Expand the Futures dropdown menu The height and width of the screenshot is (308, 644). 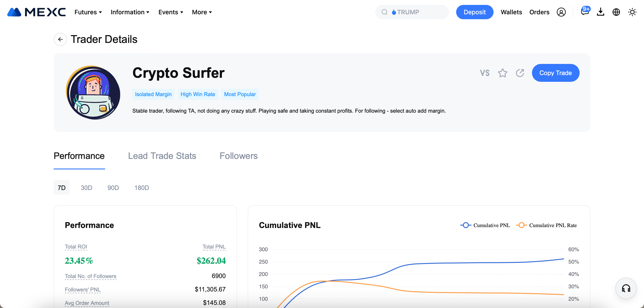(88, 12)
